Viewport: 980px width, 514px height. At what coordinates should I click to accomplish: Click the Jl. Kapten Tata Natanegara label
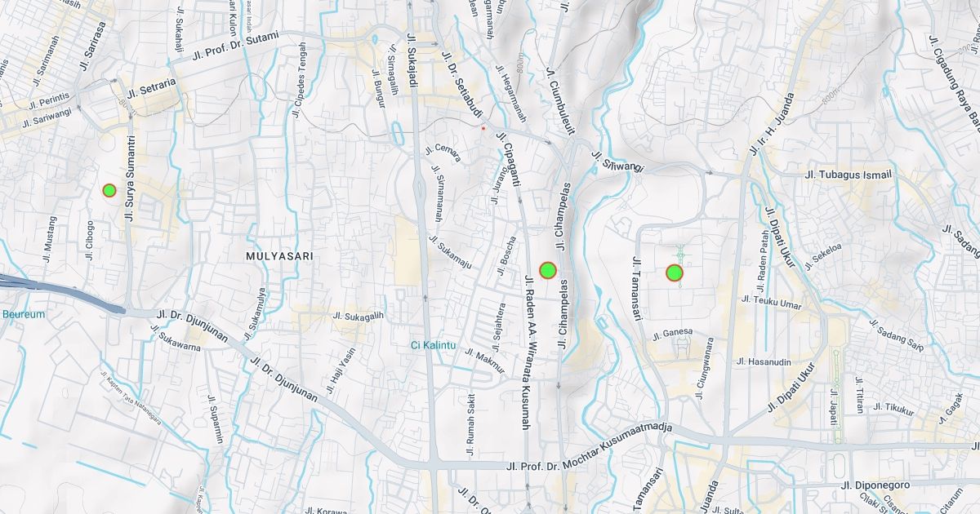[x=131, y=399]
